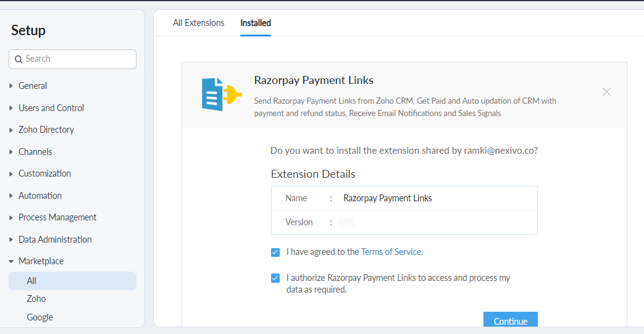Click the Setup heading
Image resolution: width=644 pixels, height=334 pixels.
(28, 30)
